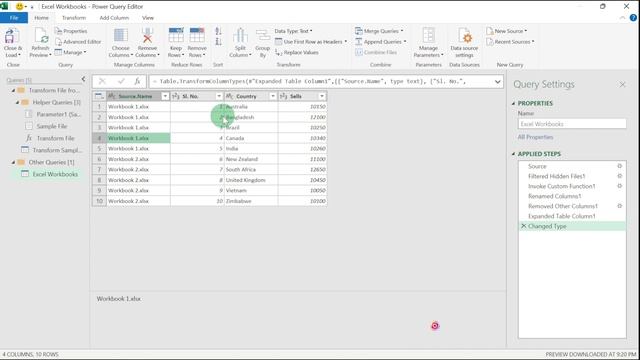Sort descending with the Z-A icon
Screen dimensions: 640x360
coord(218,42)
